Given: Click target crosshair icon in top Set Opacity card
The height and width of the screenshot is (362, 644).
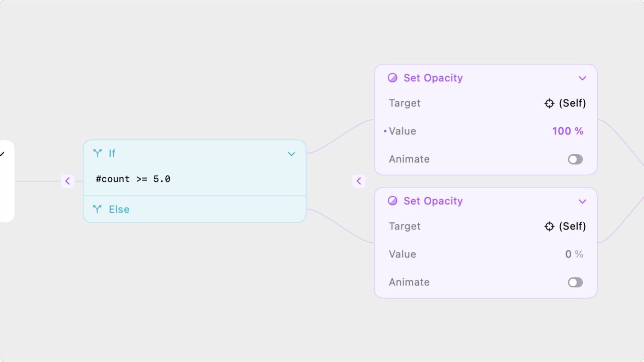Looking at the screenshot, I should click(549, 103).
